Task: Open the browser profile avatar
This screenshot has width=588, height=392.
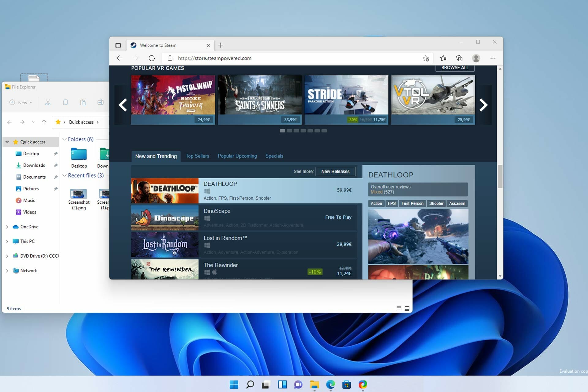Action: point(476,58)
